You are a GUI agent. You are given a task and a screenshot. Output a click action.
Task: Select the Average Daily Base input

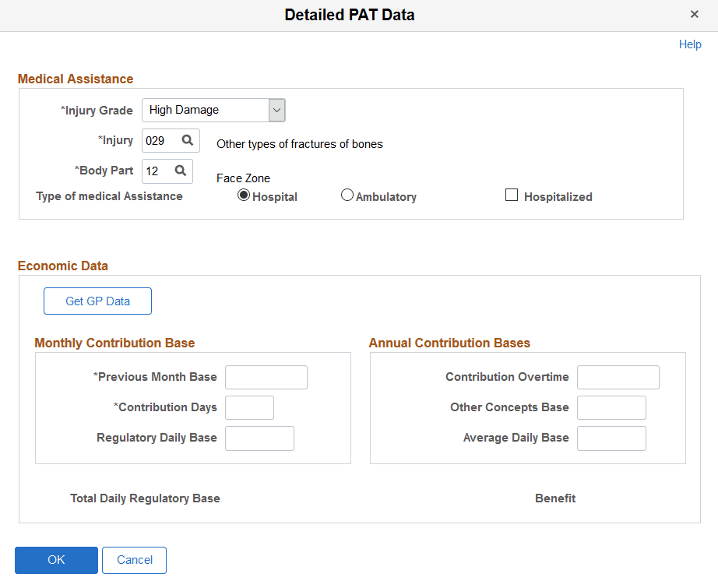[x=611, y=438]
